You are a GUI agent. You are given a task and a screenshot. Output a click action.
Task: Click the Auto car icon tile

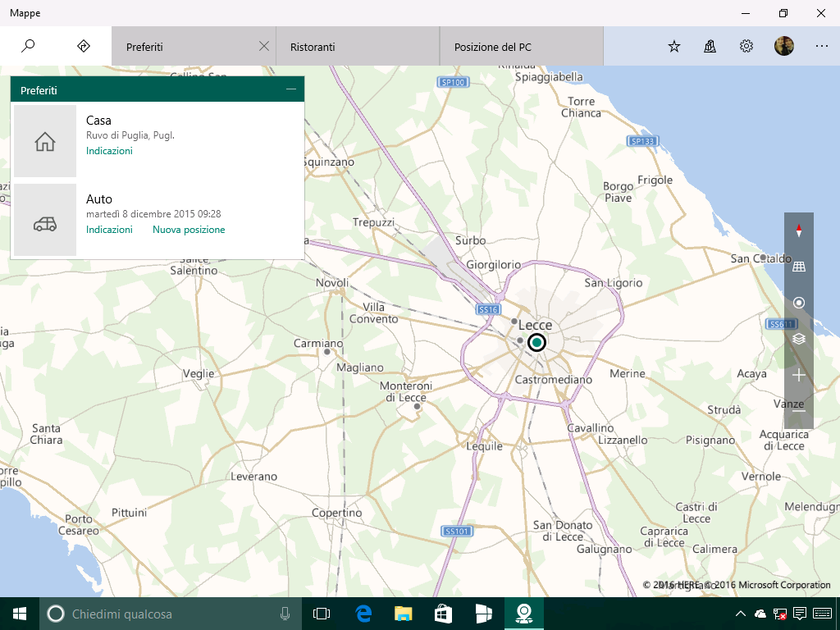[45, 220]
